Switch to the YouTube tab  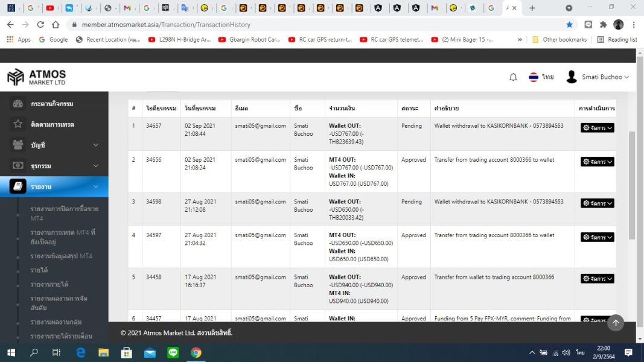tap(50, 8)
